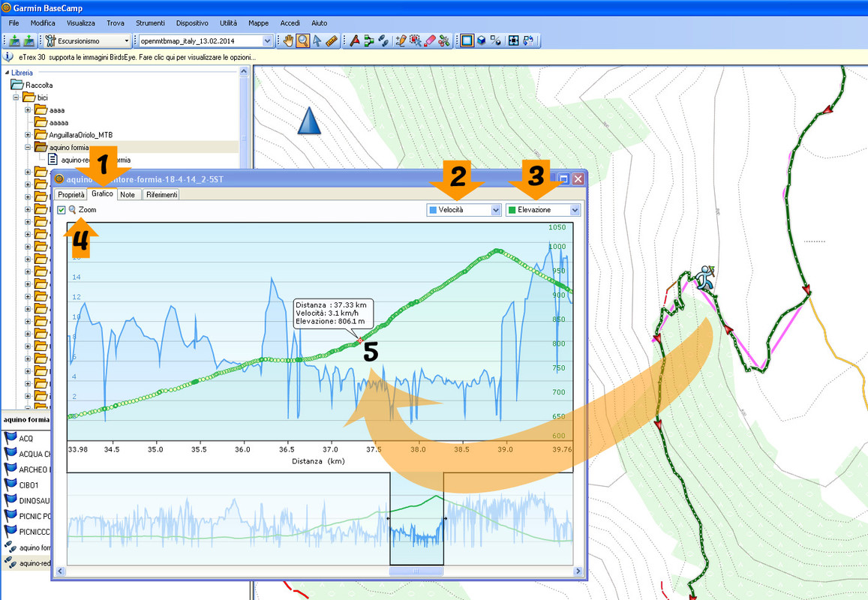This screenshot has height=600, width=868.
Task: Toggle the Zoom checkbox in the graph tab
Action: tap(62, 210)
